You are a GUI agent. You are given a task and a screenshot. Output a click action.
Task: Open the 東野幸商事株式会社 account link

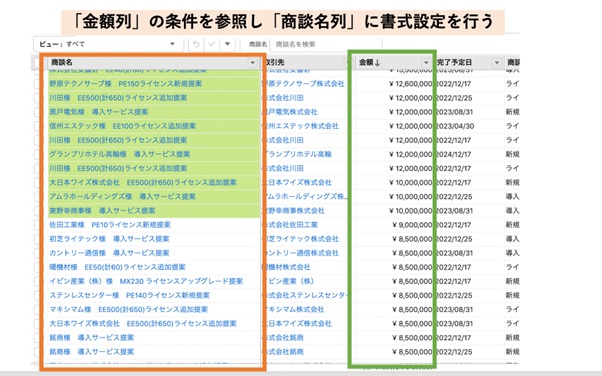(294, 211)
